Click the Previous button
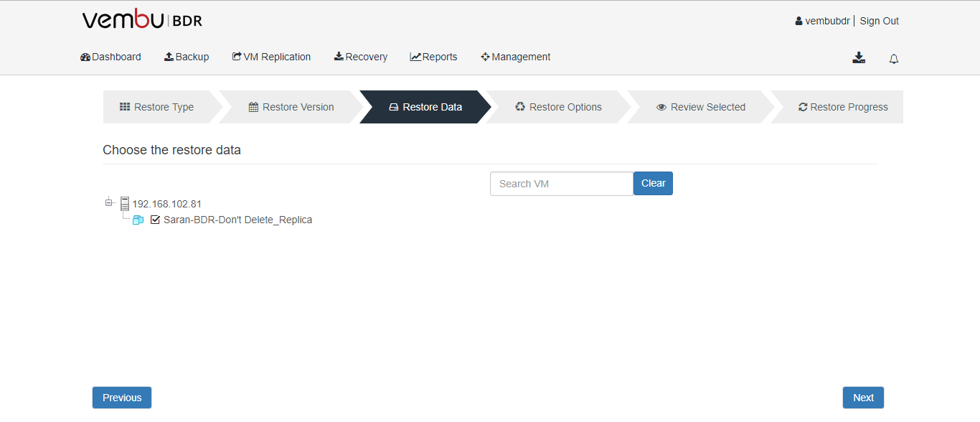Screen dimensions: 980x422 pos(122,398)
